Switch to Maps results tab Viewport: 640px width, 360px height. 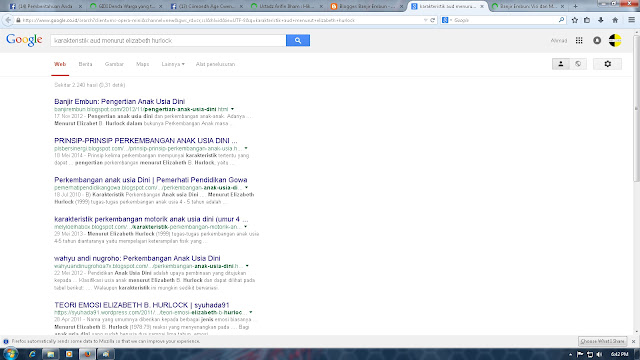[142, 64]
